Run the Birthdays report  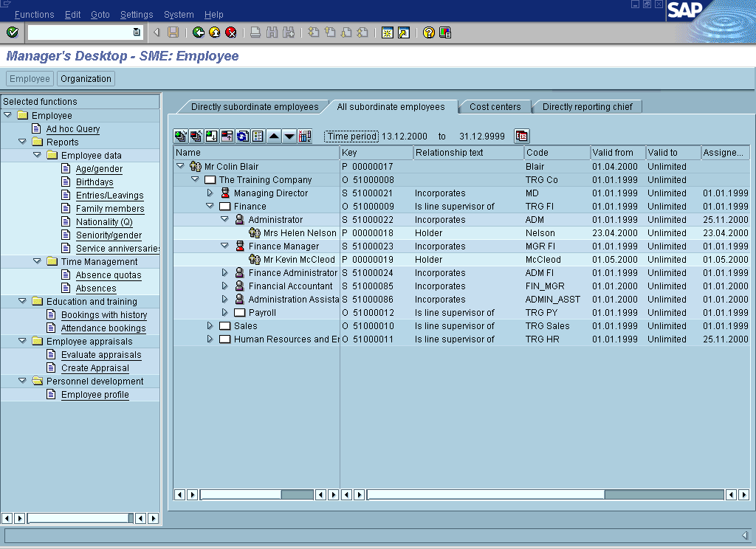94,182
